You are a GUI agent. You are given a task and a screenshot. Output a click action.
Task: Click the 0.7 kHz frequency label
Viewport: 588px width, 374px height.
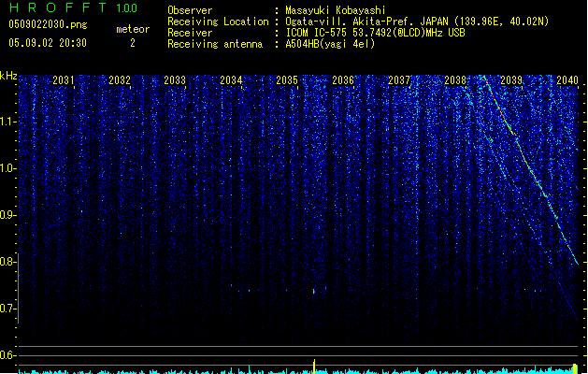coord(7,309)
